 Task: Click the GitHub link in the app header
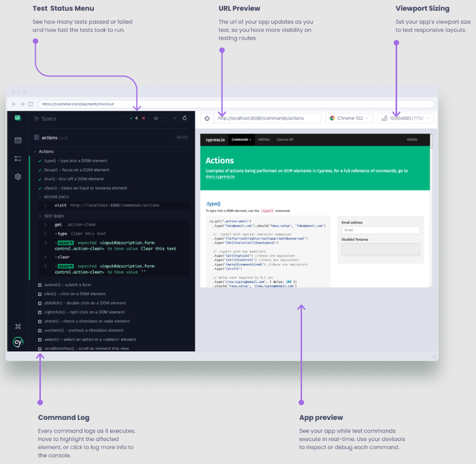tap(412, 140)
